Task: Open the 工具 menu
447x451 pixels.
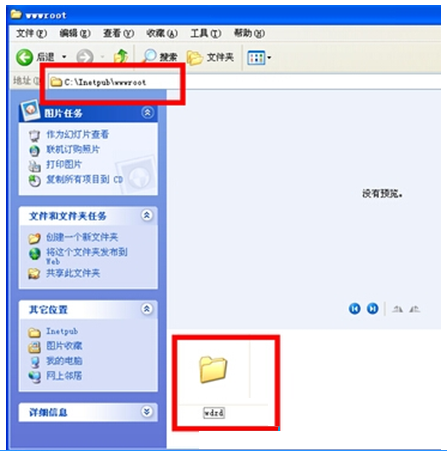Action: coord(206,33)
